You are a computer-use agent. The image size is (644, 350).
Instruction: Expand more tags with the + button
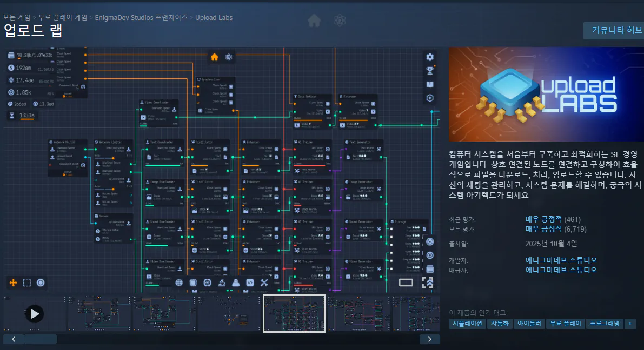tap(629, 324)
